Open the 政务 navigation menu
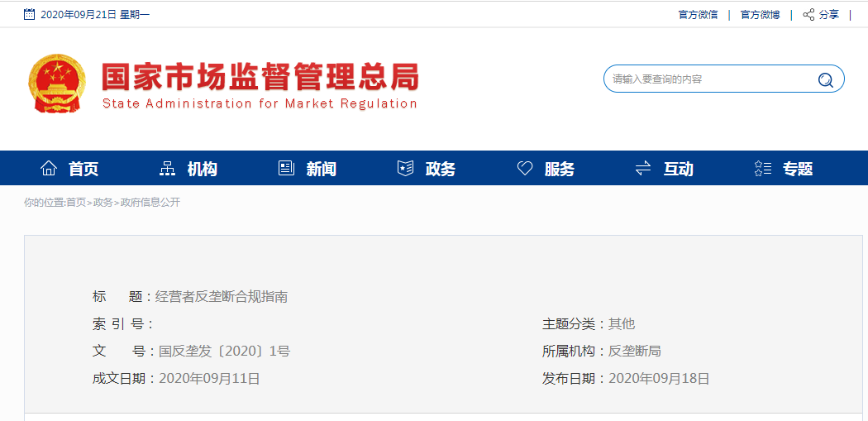 point(441,169)
